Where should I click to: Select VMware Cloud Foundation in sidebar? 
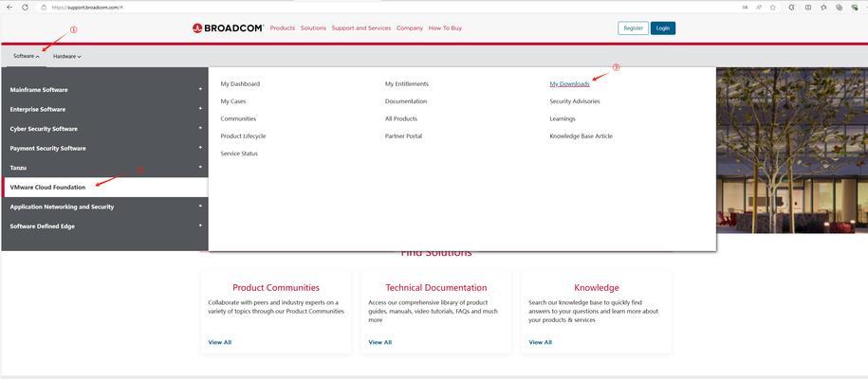tap(104, 187)
